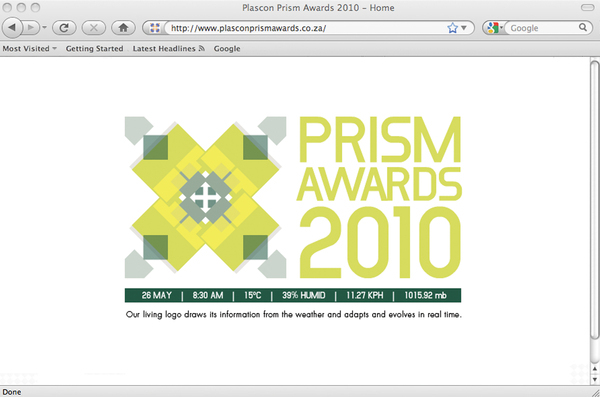600x397 pixels.
Task: Click the site favicon in address bar
Action: (155, 28)
